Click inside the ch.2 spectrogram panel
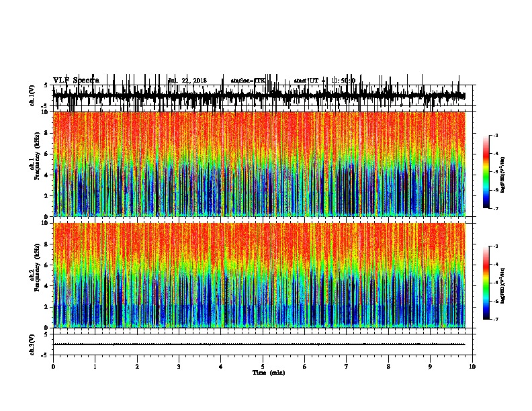 coord(259,275)
